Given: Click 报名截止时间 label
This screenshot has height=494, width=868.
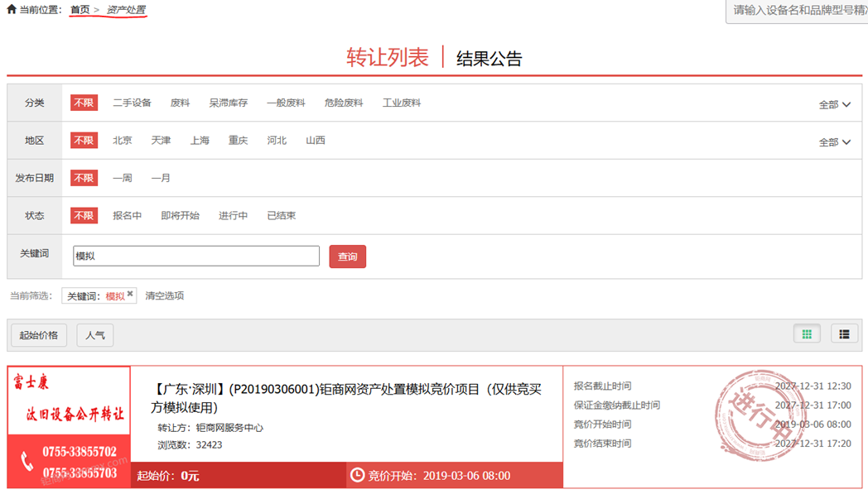Looking at the screenshot, I should 602,386.
